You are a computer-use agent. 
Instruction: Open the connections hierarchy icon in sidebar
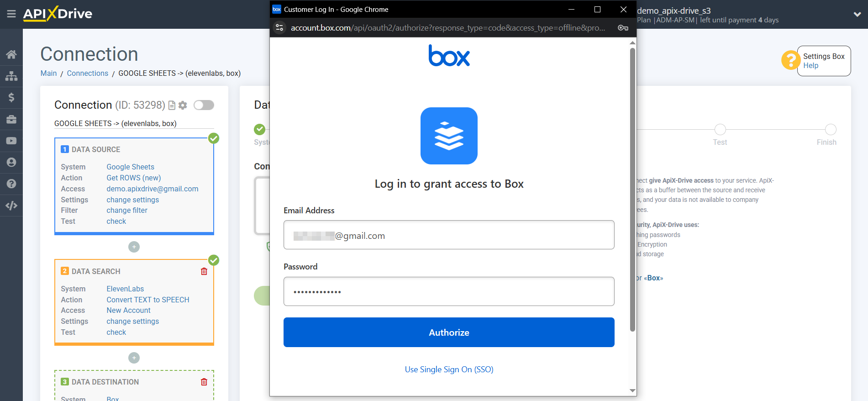[x=11, y=76]
